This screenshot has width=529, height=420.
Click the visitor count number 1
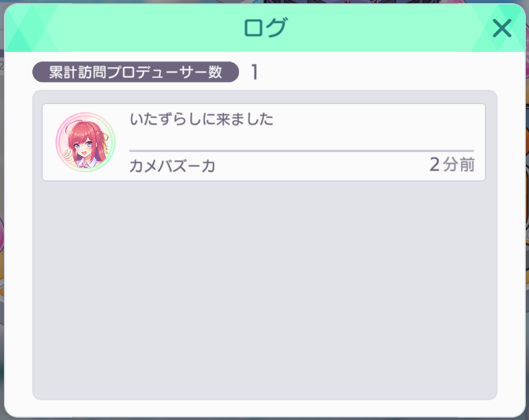(255, 72)
